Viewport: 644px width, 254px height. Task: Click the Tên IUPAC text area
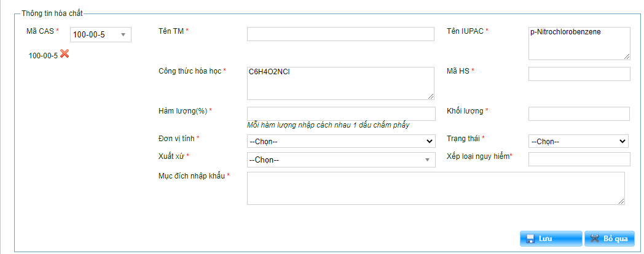click(x=579, y=43)
